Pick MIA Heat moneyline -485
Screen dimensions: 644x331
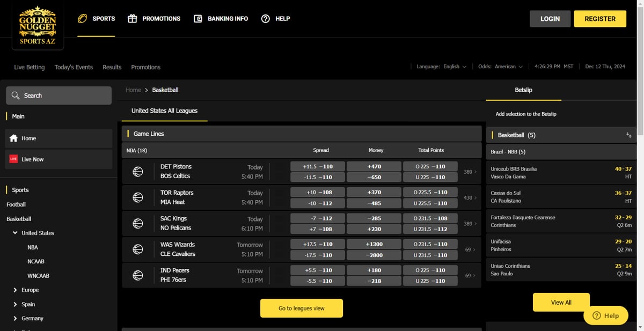374,203
